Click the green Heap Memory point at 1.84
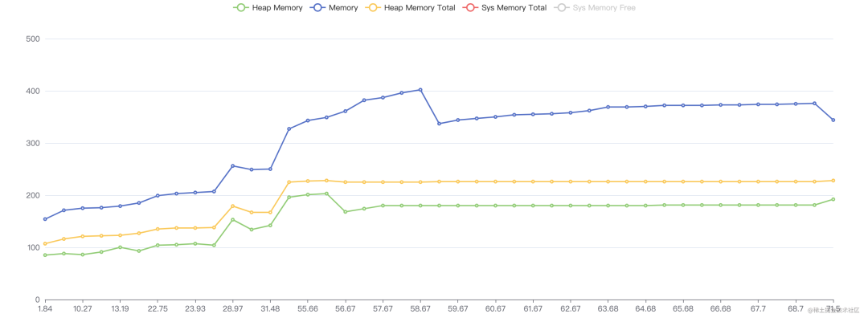868x322 pixels. (45, 255)
